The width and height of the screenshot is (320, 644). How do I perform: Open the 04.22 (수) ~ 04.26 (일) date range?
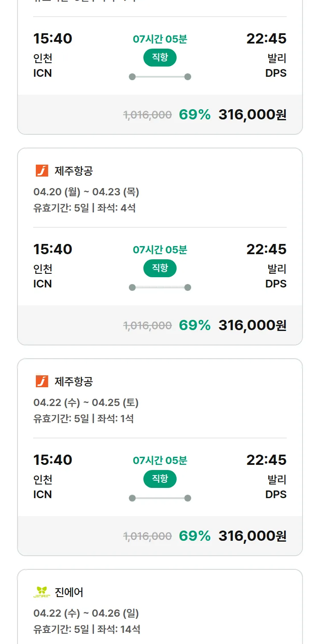(86, 613)
